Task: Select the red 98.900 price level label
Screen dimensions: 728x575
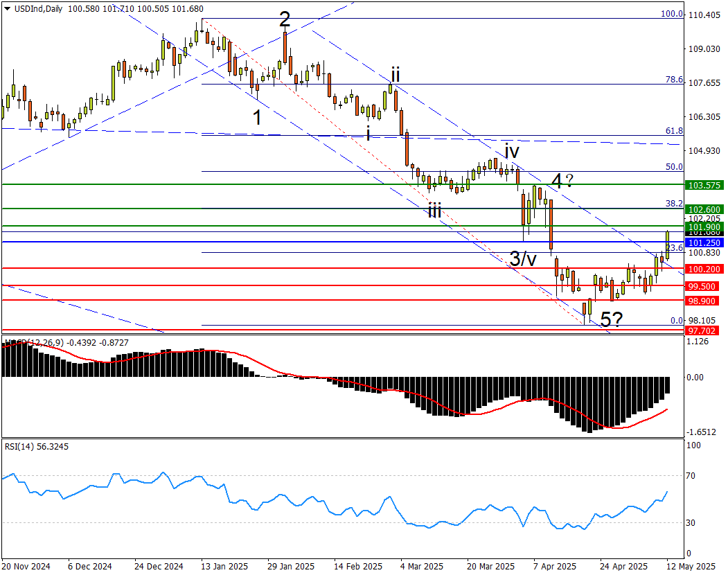Action: click(x=704, y=301)
